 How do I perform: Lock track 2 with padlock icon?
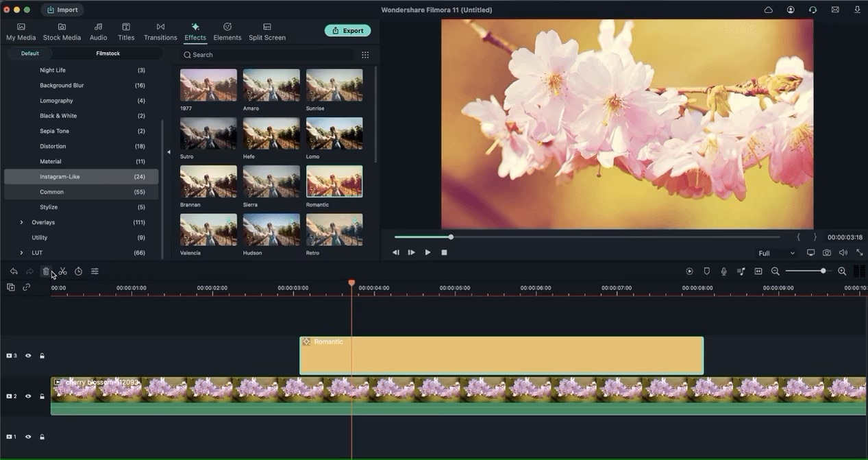(42, 396)
